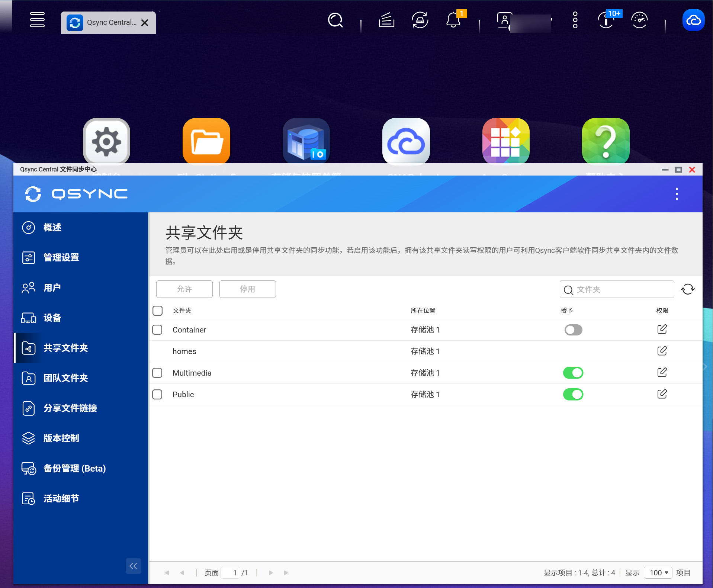Click the 允许 button
The image size is (713, 588).
(184, 289)
